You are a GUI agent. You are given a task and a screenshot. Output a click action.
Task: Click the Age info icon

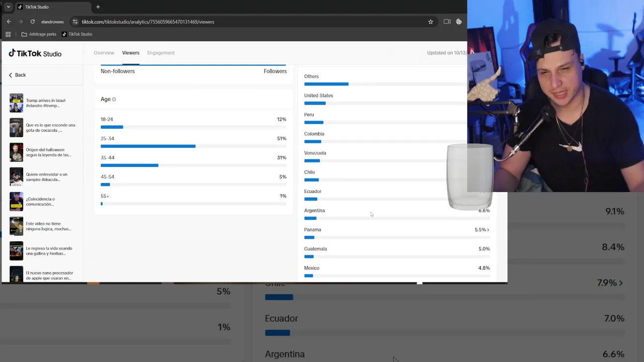point(114,100)
